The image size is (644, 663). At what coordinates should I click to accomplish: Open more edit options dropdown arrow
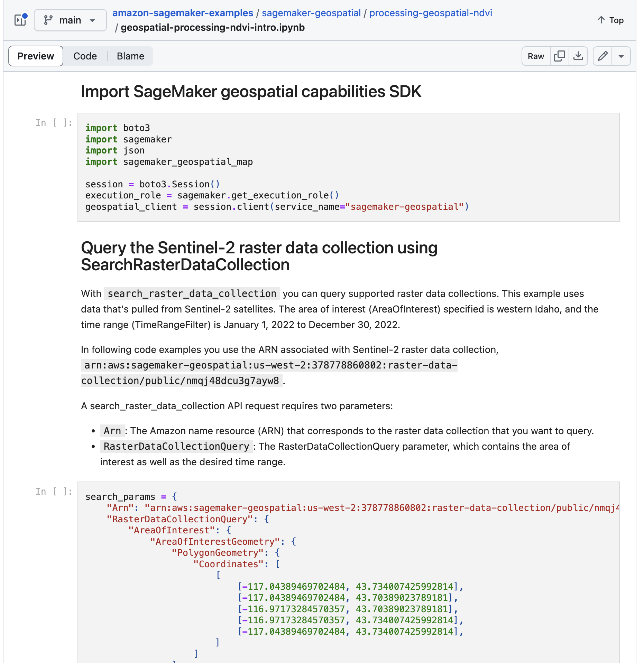[621, 56]
